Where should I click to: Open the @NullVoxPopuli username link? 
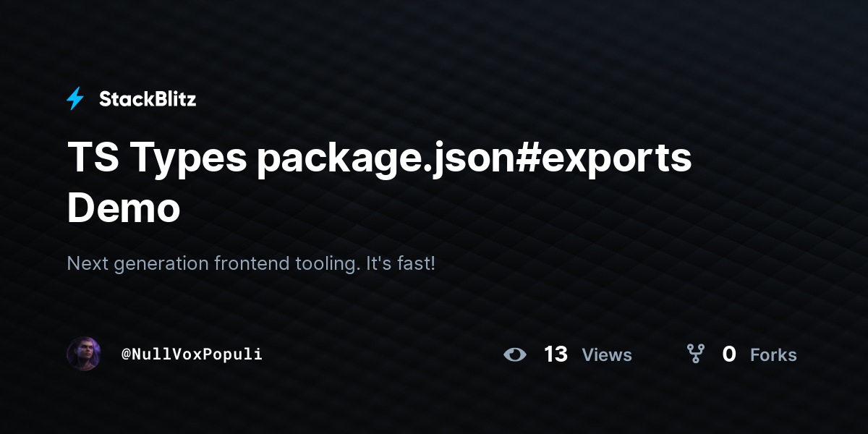pos(192,354)
